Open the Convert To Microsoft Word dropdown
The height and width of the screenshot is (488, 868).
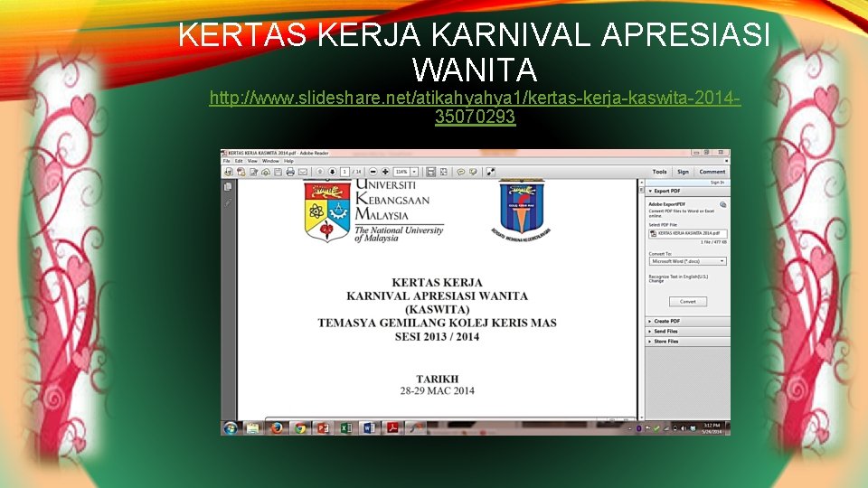(687, 261)
